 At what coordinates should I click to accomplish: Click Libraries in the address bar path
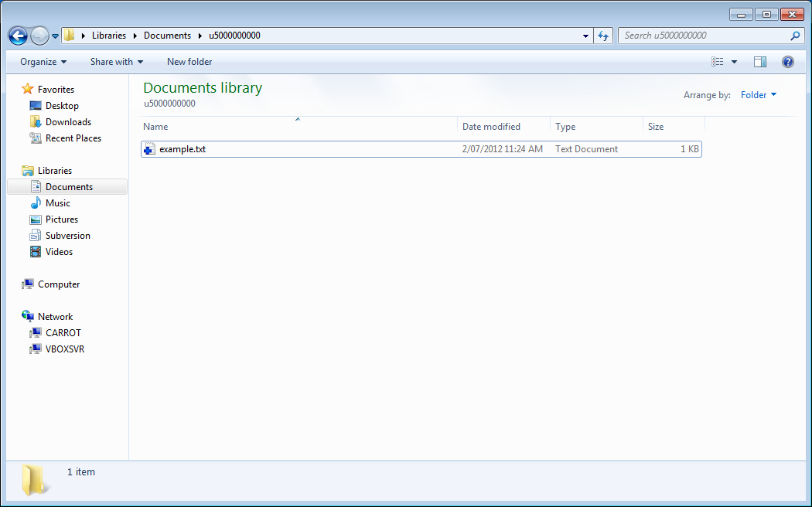pos(109,35)
